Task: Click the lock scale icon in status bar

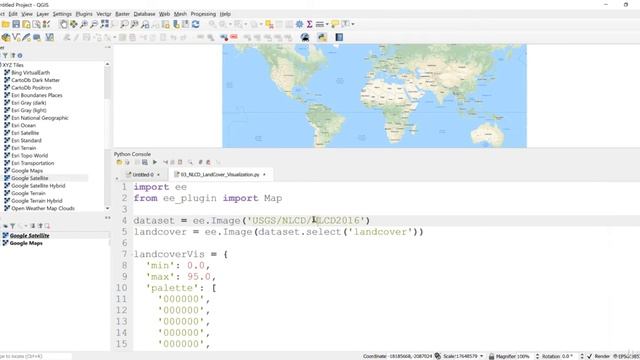Action: tap(492, 356)
